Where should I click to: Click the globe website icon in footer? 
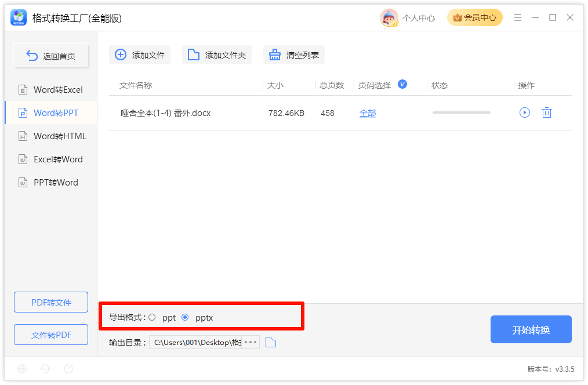click(22, 369)
